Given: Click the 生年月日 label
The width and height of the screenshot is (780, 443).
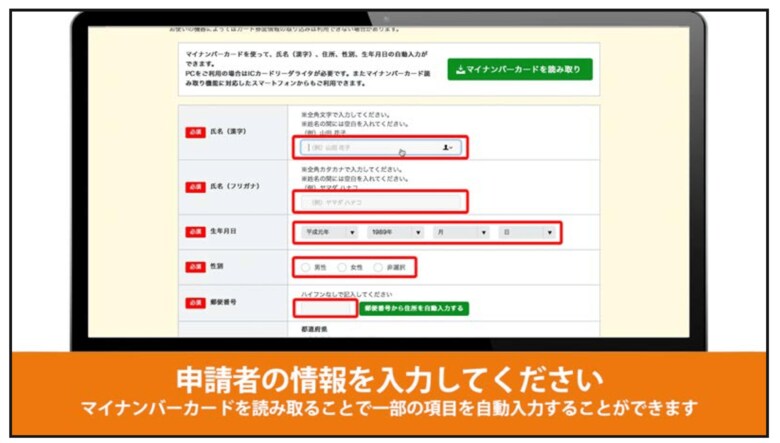Looking at the screenshot, I should tap(223, 232).
